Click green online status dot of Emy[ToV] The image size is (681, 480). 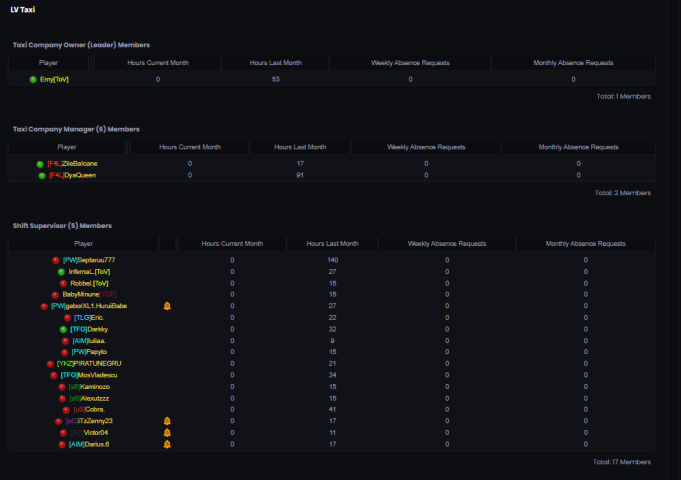click(33, 79)
